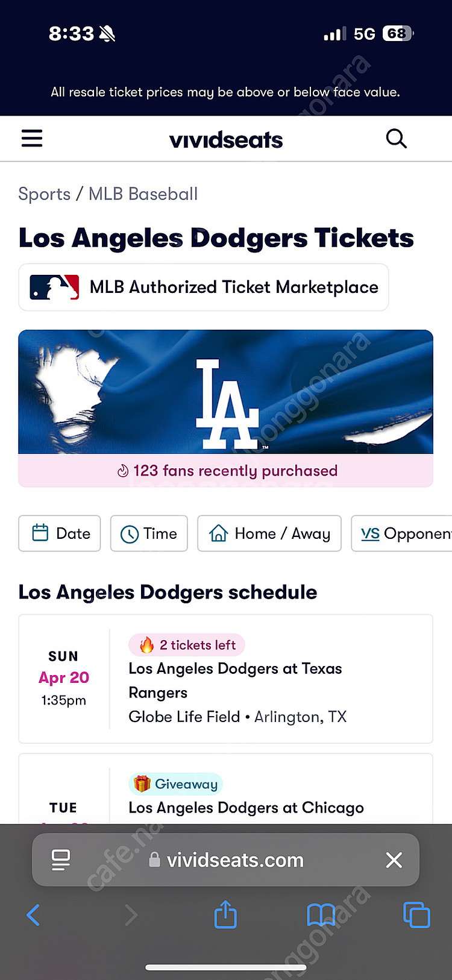Open the Safari tabs overview icon
This screenshot has height=980, width=452.
[416, 915]
